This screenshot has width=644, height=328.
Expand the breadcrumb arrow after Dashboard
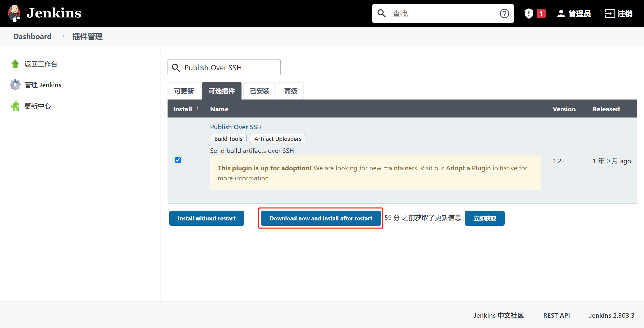tap(64, 36)
